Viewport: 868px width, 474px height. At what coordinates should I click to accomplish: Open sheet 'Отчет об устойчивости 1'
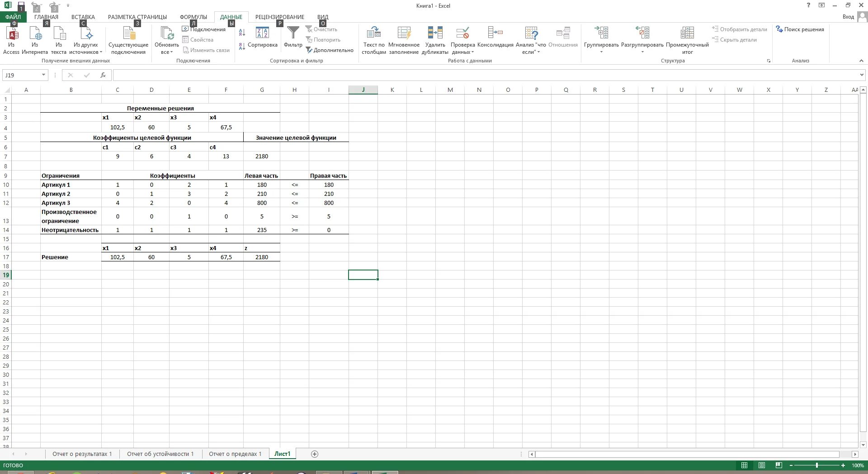coord(160,454)
